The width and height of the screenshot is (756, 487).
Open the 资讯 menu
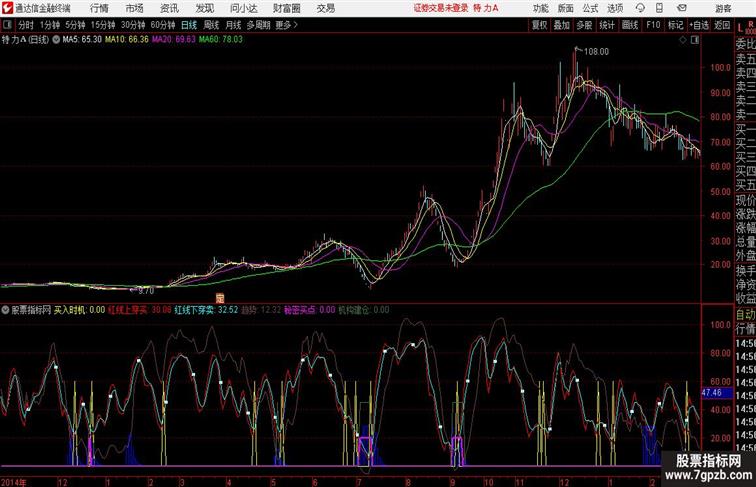coord(169,8)
